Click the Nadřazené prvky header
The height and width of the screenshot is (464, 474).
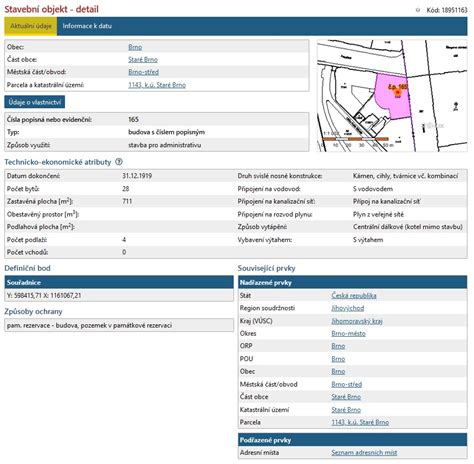[x=353, y=282]
